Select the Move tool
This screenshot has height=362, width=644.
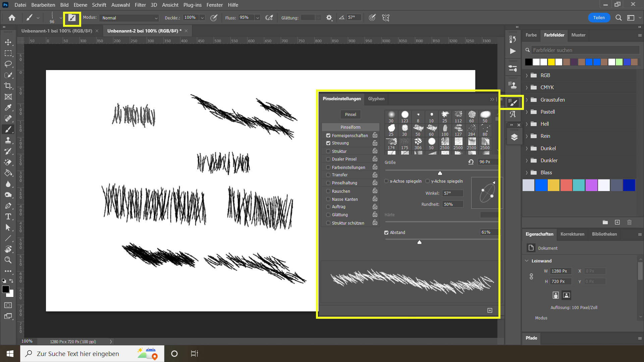[x=8, y=42]
